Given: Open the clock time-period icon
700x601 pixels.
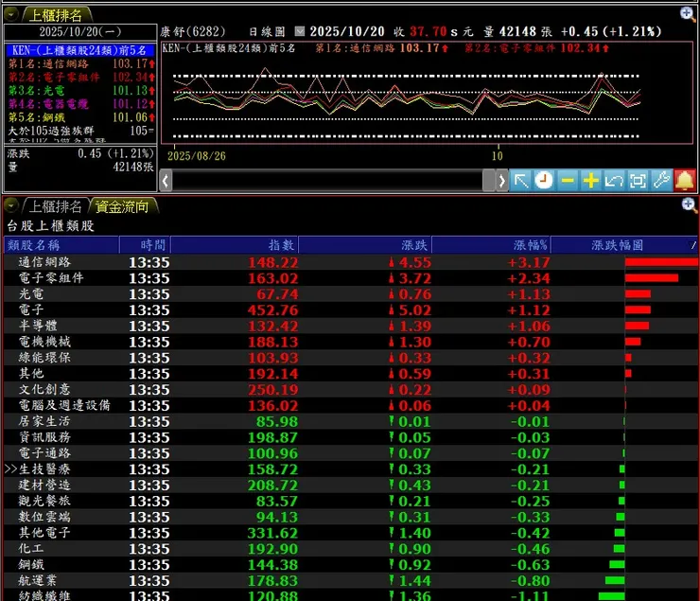Looking at the screenshot, I should [x=544, y=181].
